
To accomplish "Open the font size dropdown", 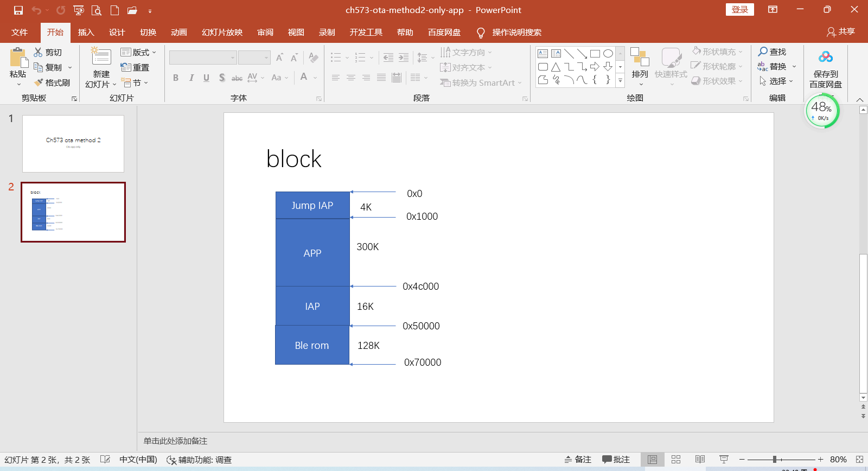I will pyautogui.click(x=266, y=58).
